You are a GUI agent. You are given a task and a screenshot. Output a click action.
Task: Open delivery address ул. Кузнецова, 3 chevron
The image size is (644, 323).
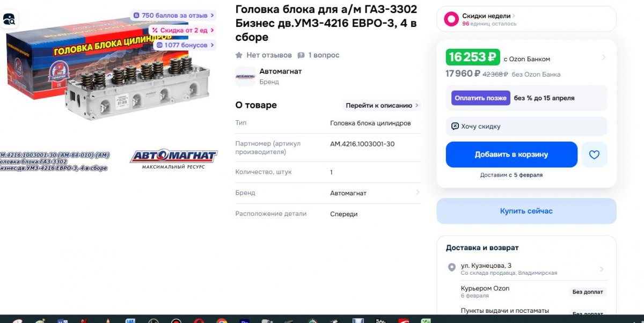(x=602, y=269)
